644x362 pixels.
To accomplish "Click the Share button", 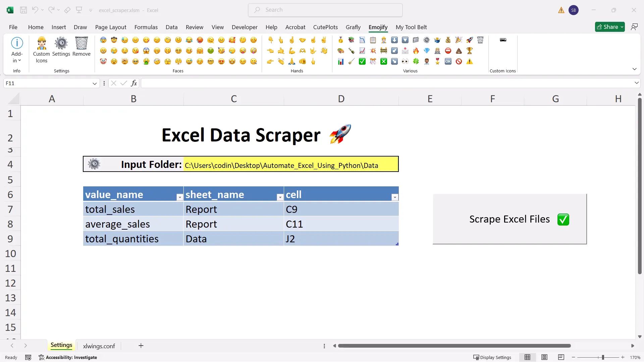I will (x=610, y=27).
